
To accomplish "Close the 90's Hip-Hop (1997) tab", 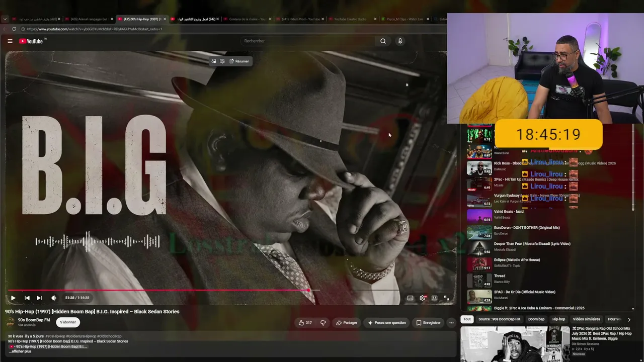I will click(x=165, y=19).
